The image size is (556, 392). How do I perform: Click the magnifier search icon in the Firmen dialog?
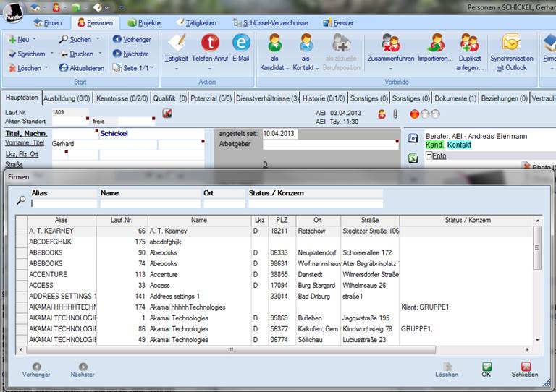click(x=21, y=200)
